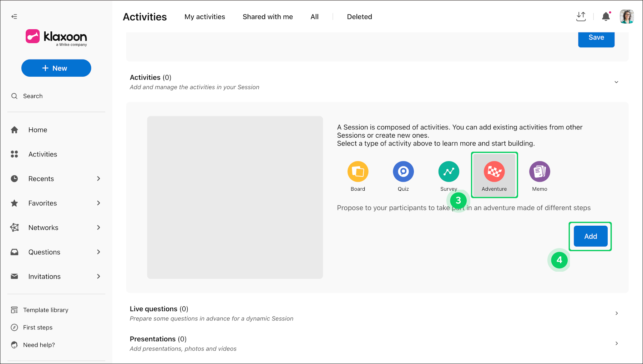
Task: Select the Adventure activity icon
Action: [494, 171]
